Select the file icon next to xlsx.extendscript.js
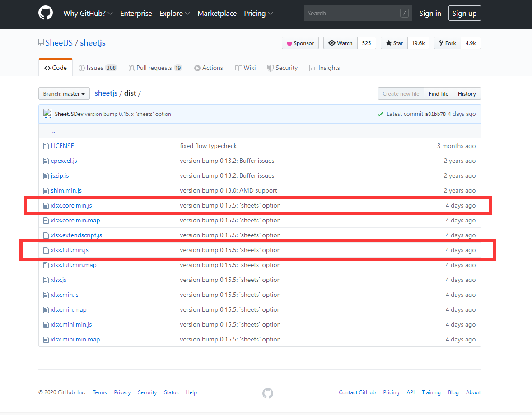 point(46,235)
